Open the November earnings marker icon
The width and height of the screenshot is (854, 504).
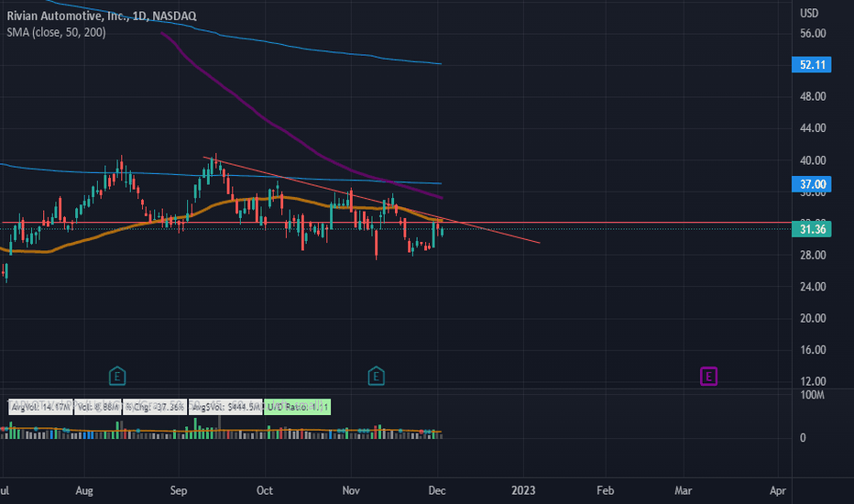coord(376,376)
